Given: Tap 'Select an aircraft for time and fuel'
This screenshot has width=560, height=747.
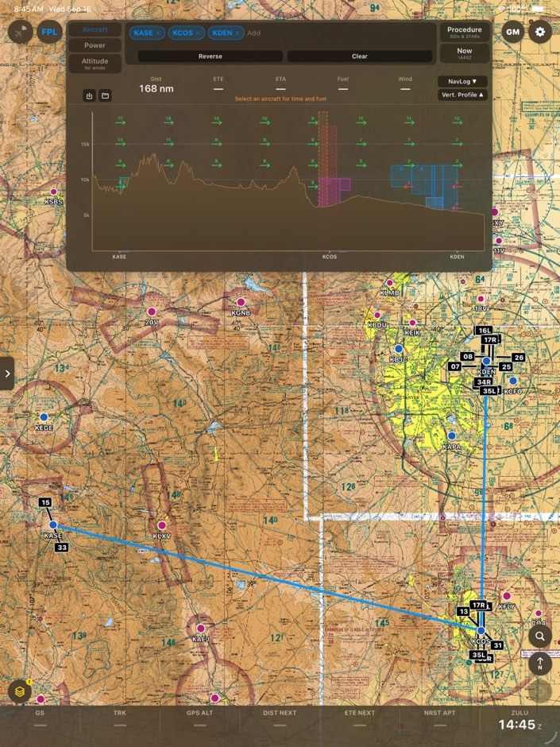Looking at the screenshot, I should tap(281, 99).
